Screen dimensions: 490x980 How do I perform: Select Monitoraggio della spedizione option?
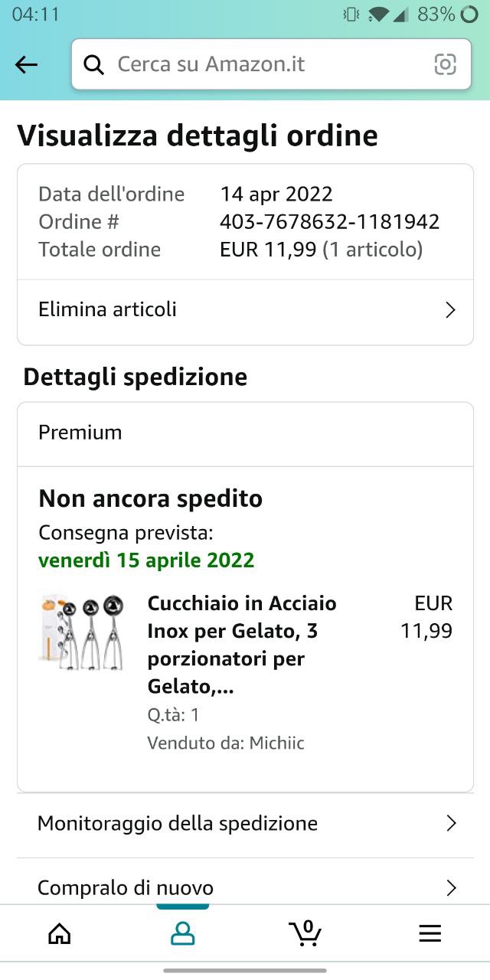tap(178, 824)
